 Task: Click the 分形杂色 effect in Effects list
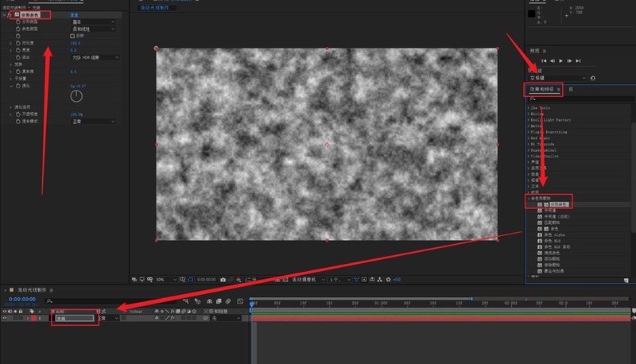click(560, 204)
